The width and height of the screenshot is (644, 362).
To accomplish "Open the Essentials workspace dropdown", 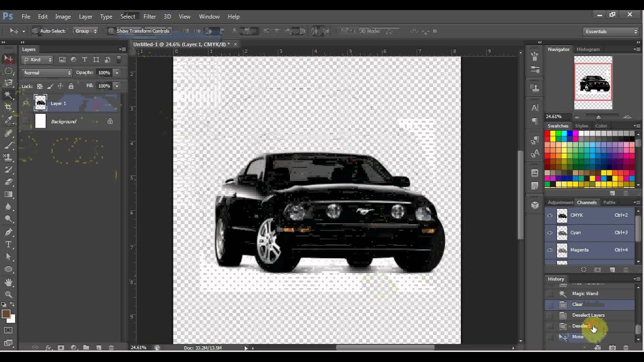I will tap(611, 31).
